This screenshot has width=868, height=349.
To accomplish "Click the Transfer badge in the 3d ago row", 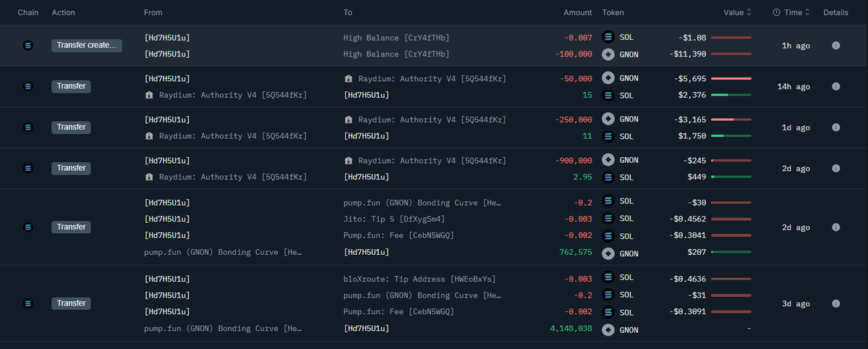I will 71,303.
